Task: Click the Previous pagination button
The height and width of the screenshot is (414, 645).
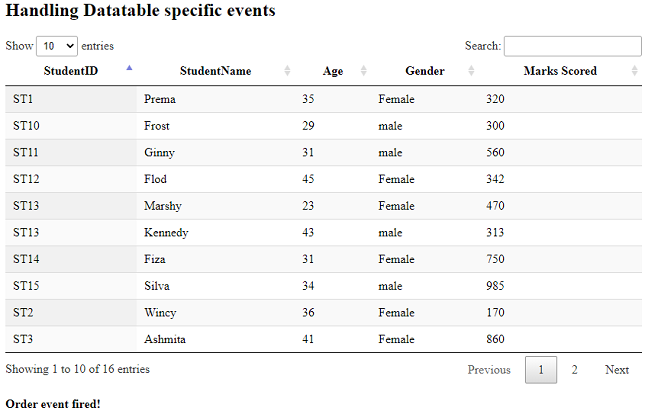Action: point(489,369)
